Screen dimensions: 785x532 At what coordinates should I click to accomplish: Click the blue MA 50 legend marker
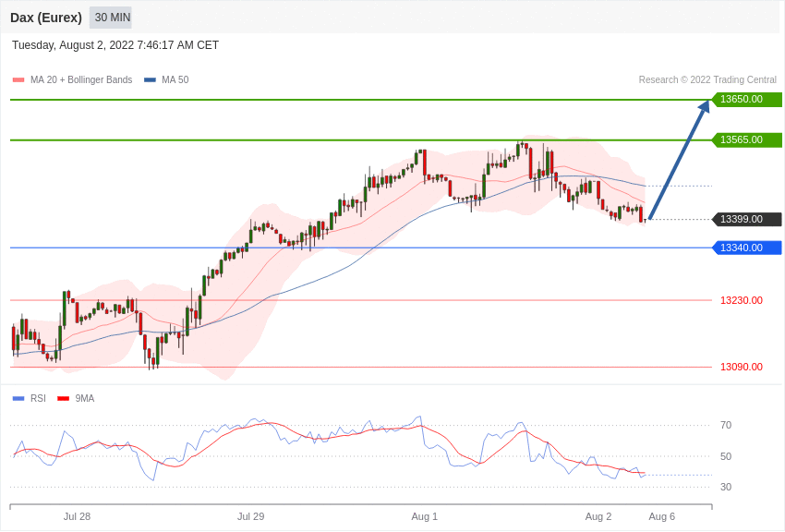pyautogui.click(x=150, y=80)
